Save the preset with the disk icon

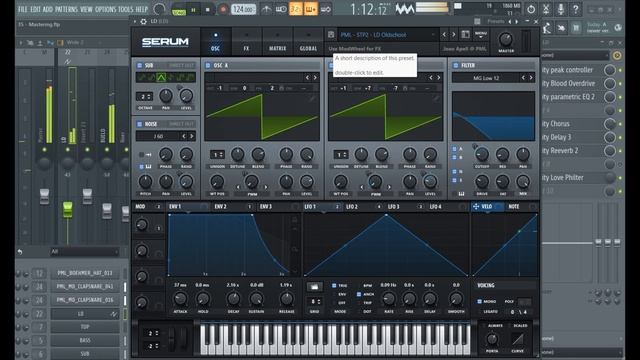coord(331,35)
